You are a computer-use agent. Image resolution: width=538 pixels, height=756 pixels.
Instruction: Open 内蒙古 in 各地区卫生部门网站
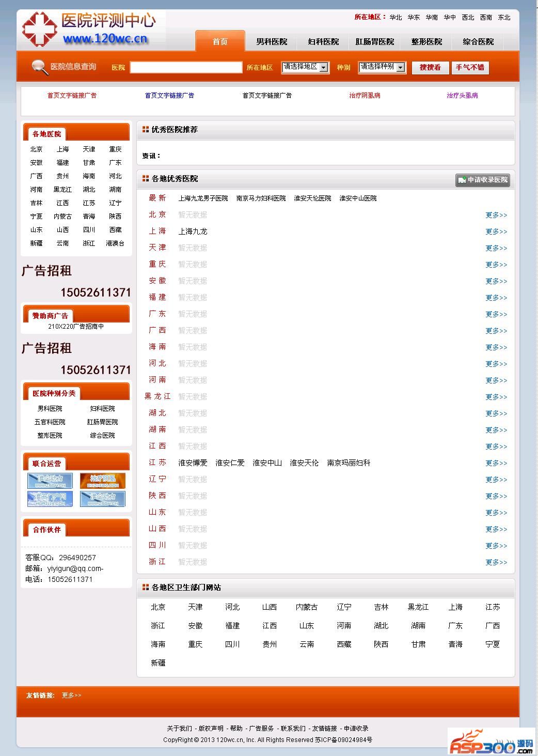point(307,607)
